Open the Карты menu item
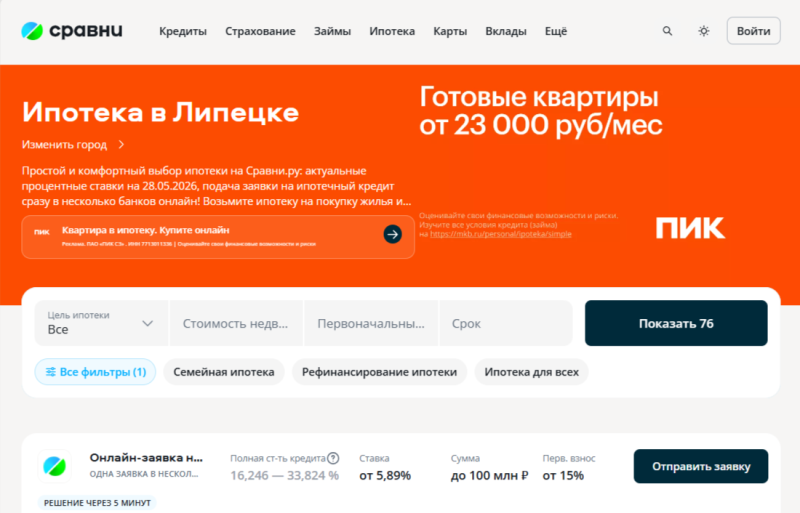This screenshot has height=513, width=800. point(450,31)
